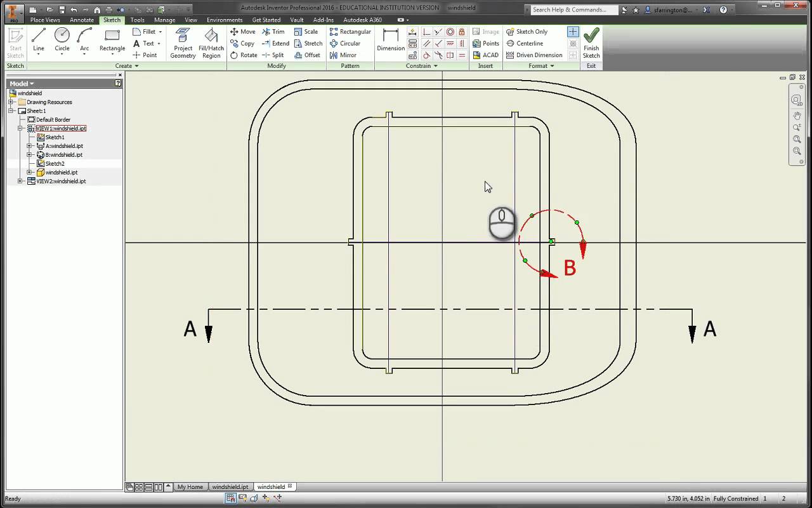Click the Dimension constraint tool
This screenshot has height=508, width=812.
click(391, 41)
